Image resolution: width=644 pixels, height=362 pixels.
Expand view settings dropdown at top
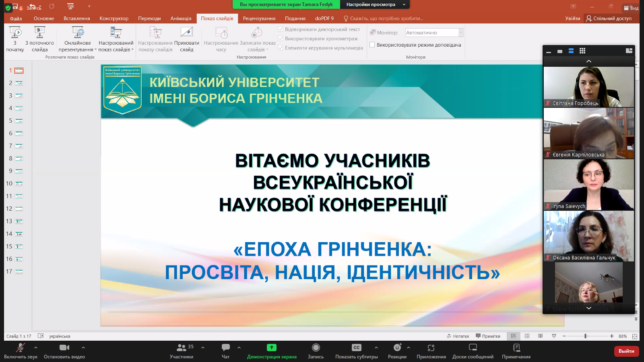coord(404,4)
